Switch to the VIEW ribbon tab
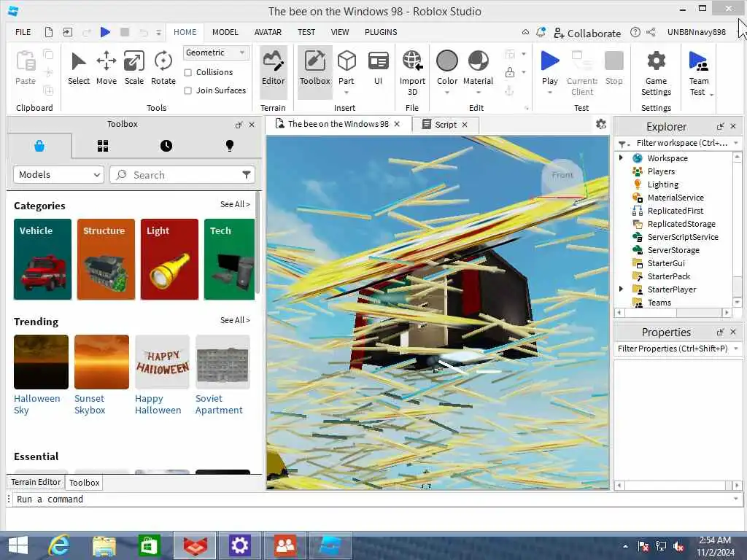Screen dimensions: 747x560 (340, 32)
